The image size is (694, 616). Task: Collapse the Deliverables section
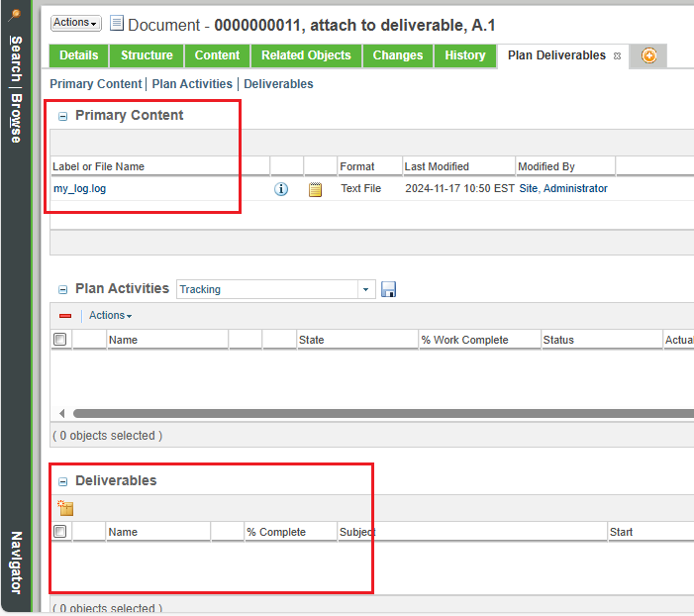62,482
